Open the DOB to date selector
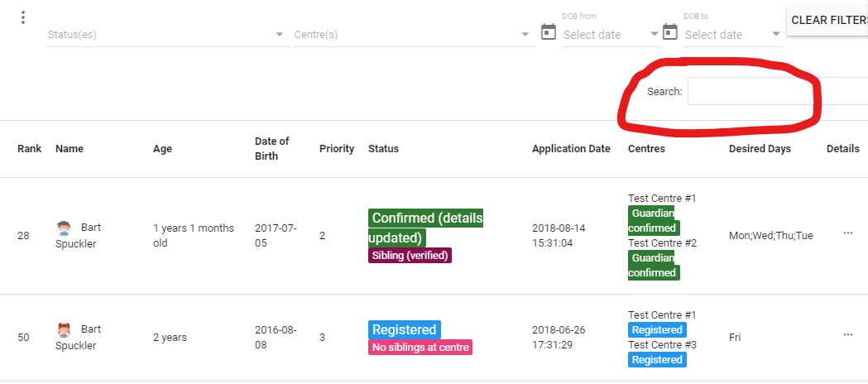Screen dimensions: 868x384 click(732, 35)
